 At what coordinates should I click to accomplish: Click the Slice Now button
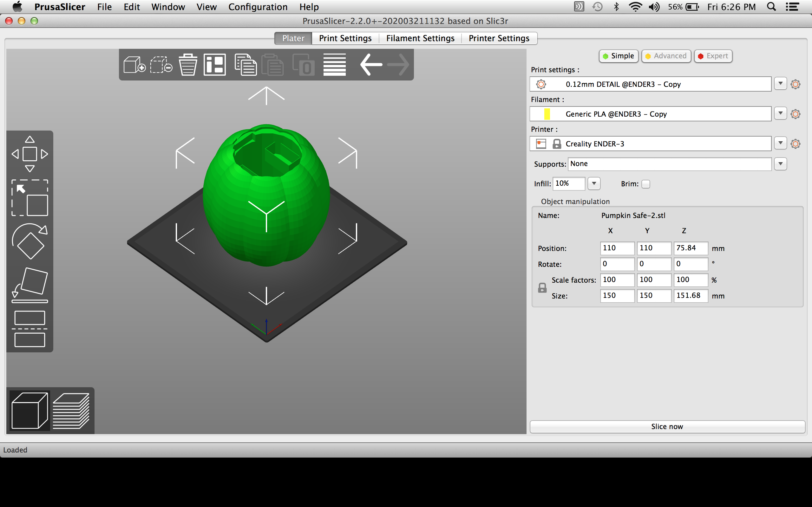tap(668, 427)
